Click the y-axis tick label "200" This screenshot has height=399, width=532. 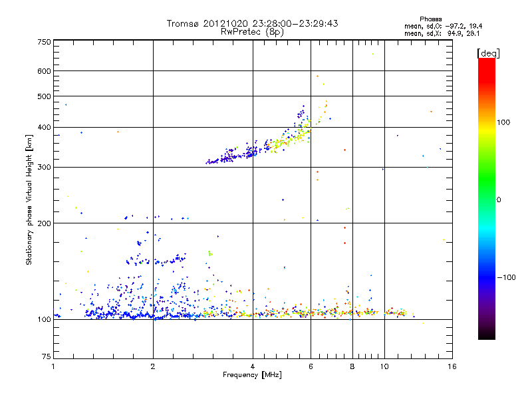pyautogui.click(x=45, y=223)
